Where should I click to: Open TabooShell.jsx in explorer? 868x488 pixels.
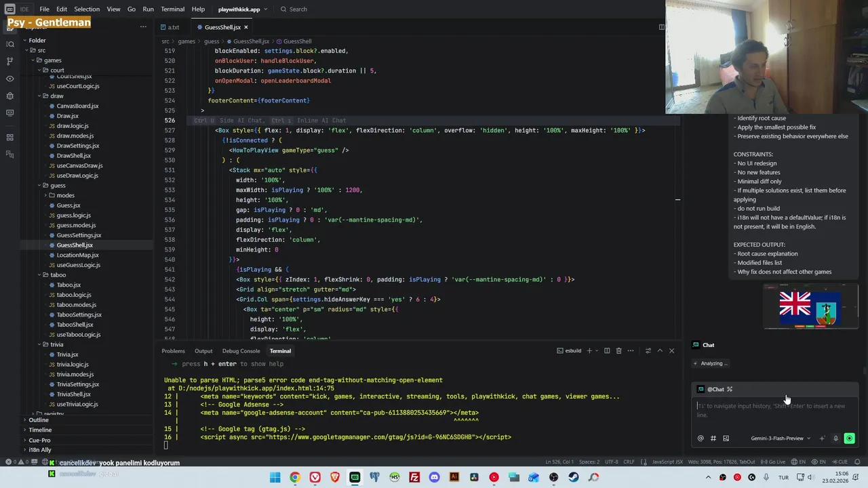pyautogui.click(x=75, y=325)
